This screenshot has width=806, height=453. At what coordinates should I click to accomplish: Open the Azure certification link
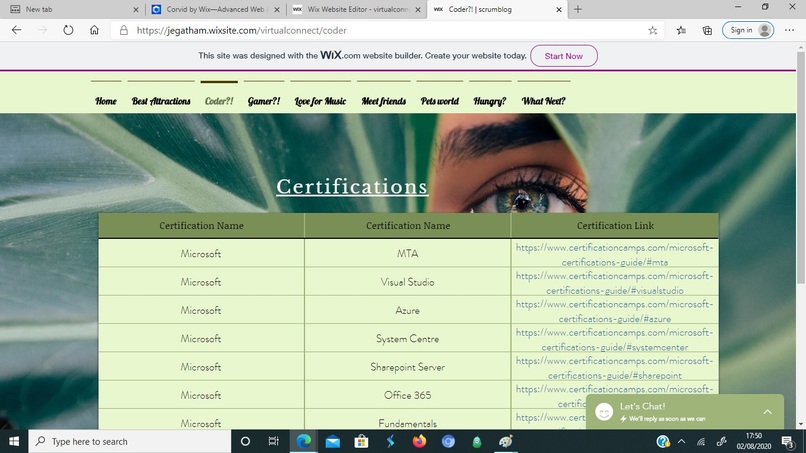coord(614,311)
